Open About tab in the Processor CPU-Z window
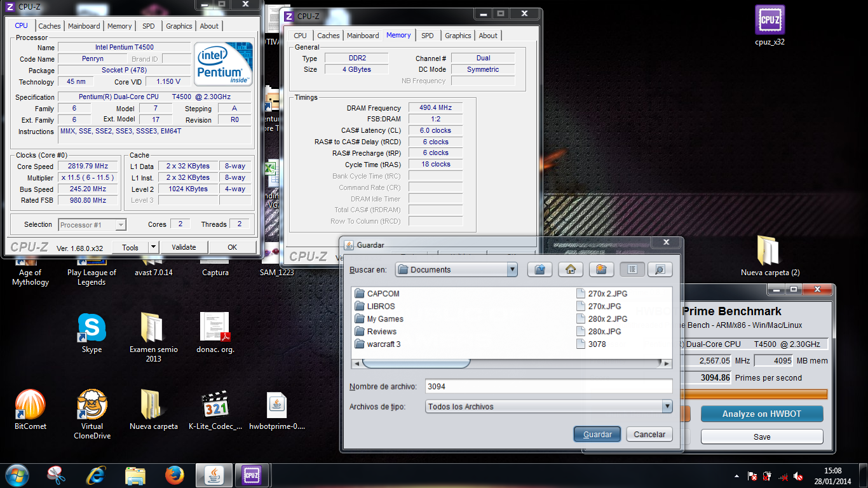 [x=209, y=26]
